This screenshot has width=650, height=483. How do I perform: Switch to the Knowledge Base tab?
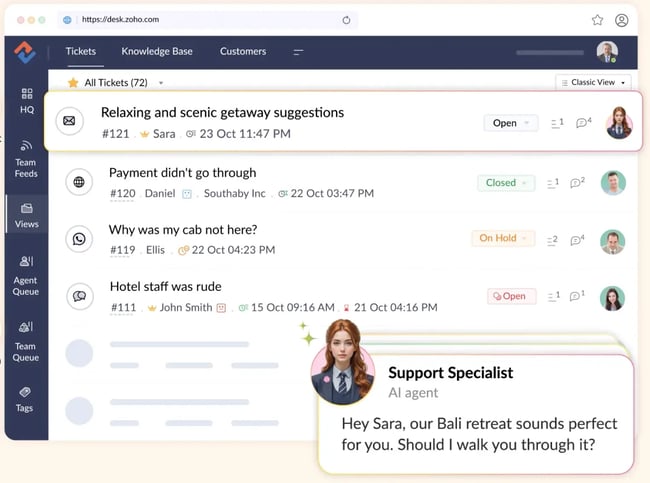click(x=157, y=51)
